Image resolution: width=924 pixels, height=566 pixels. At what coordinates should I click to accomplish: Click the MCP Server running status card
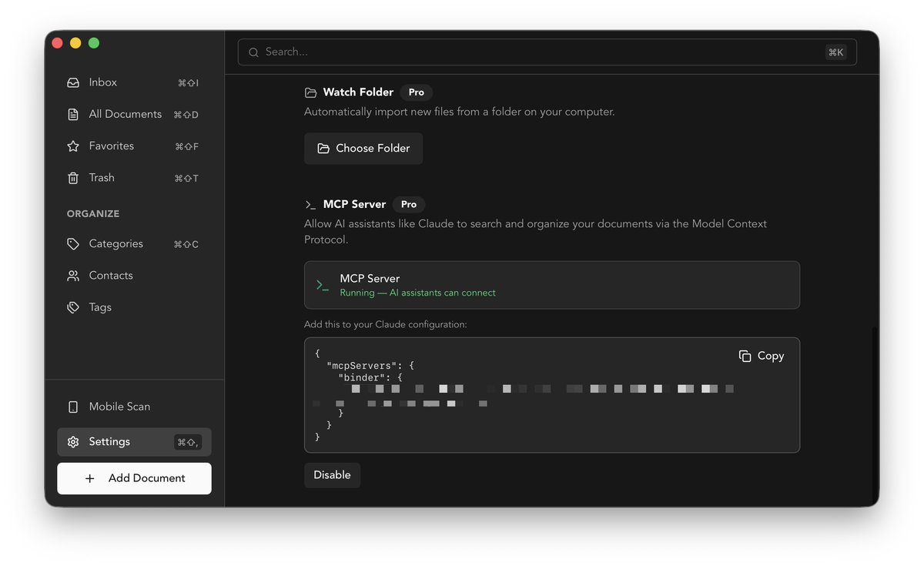pyautogui.click(x=552, y=285)
